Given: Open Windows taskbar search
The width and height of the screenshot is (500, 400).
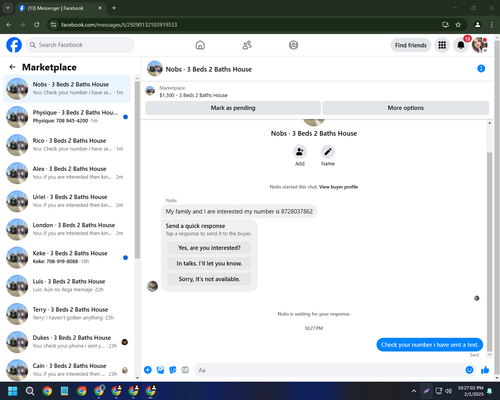Looking at the screenshot, I should 30,391.
